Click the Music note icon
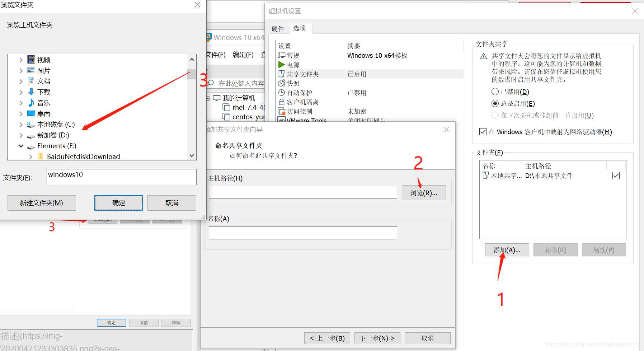The width and height of the screenshot is (644, 351). click(31, 103)
